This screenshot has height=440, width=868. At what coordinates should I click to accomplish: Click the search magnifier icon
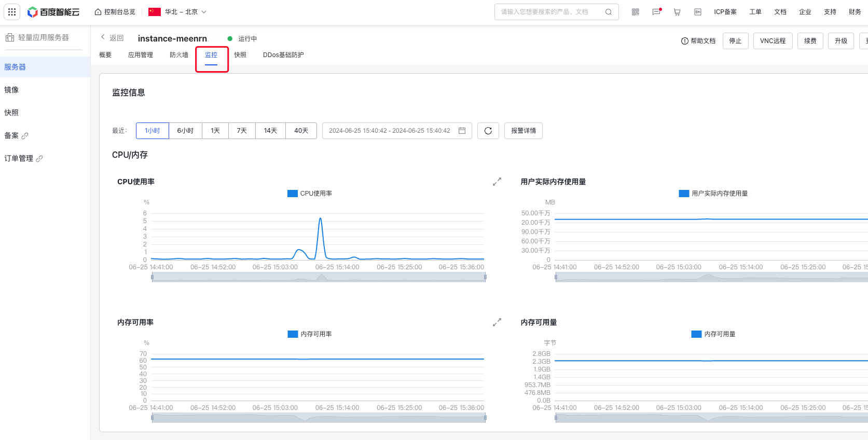tap(609, 12)
